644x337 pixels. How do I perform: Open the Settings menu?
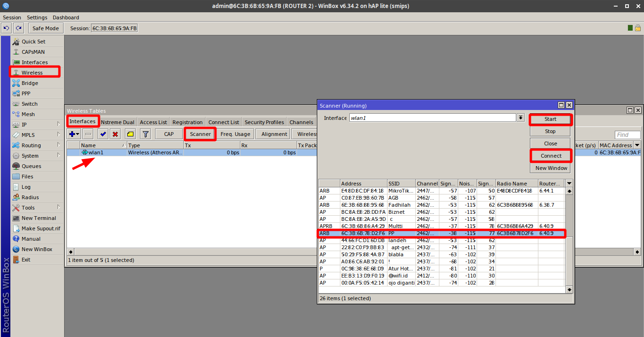(x=37, y=17)
